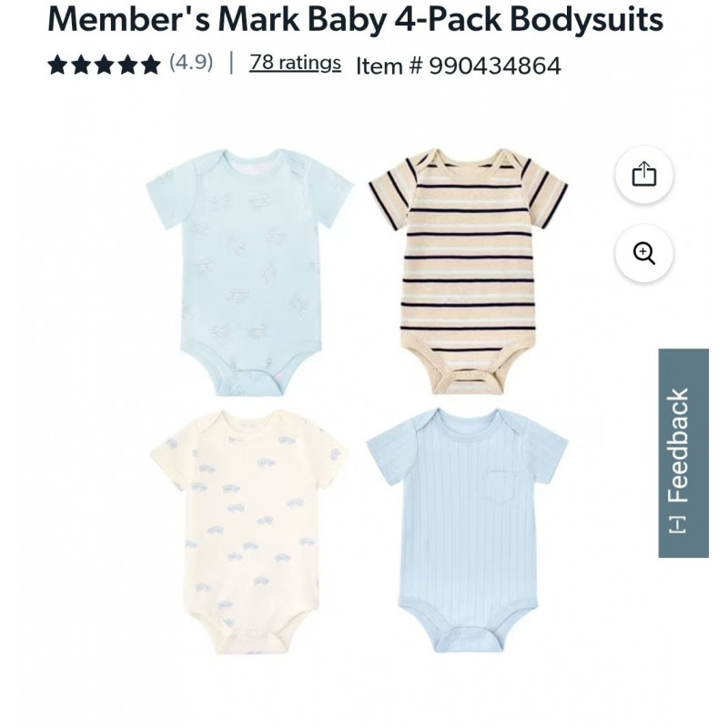This screenshot has height=728, width=728.
Task: Select the fifth rating star
Action: pyautogui.click(x=150, y=65)
